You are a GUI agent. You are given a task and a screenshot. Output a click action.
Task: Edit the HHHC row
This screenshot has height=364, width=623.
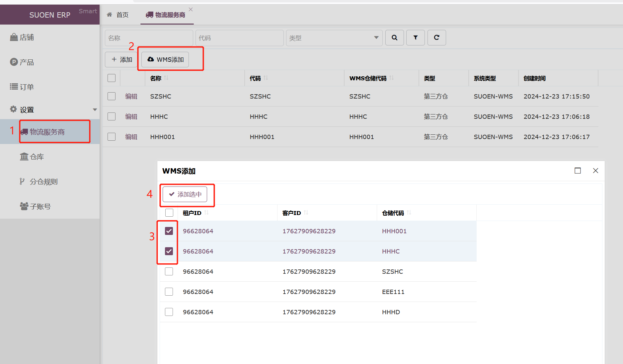click(131, 116)
